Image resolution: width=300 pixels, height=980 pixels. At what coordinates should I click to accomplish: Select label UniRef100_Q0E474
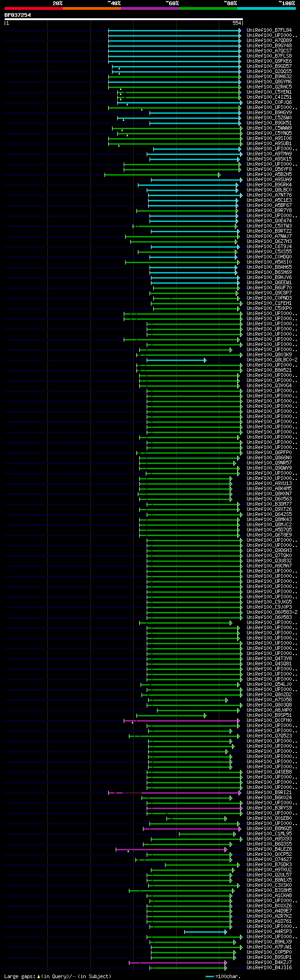coord(269,221)
